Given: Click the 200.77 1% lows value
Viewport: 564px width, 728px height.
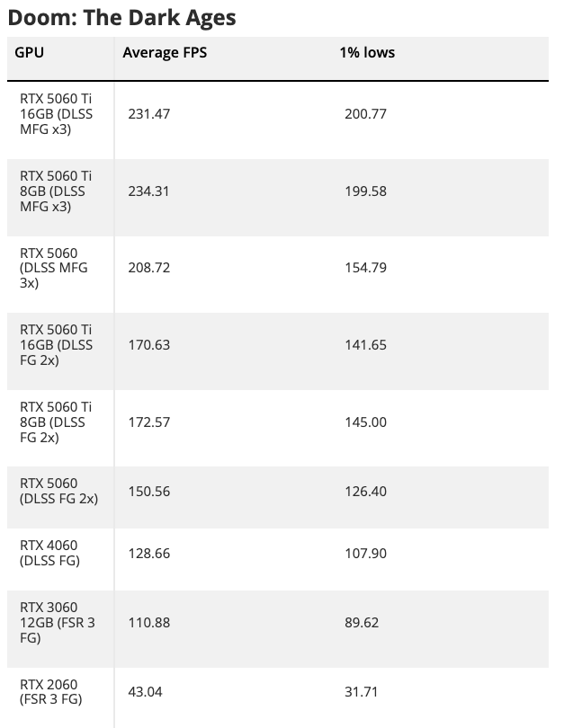Looking at the screenshot, I should (x=365, y=114).
